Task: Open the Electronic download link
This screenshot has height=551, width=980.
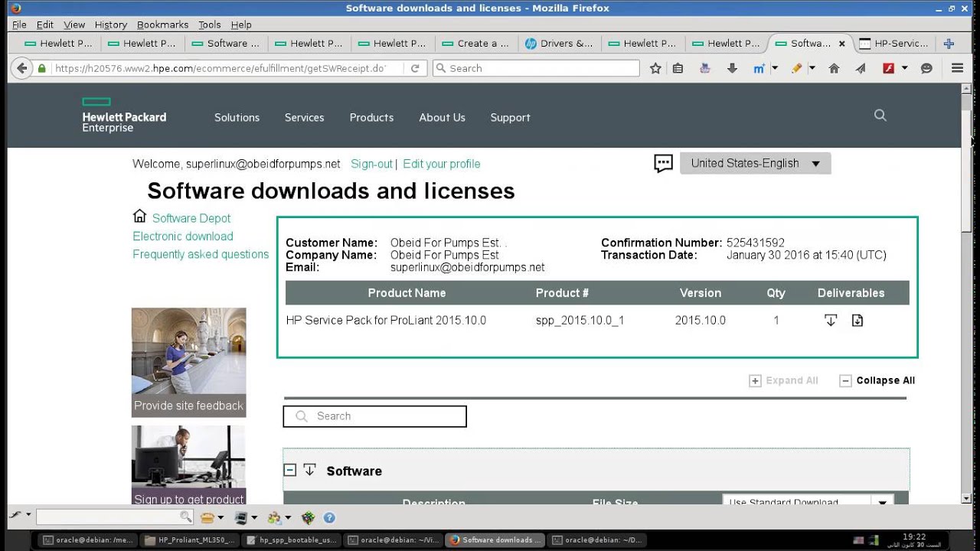Action: (183, 236)
